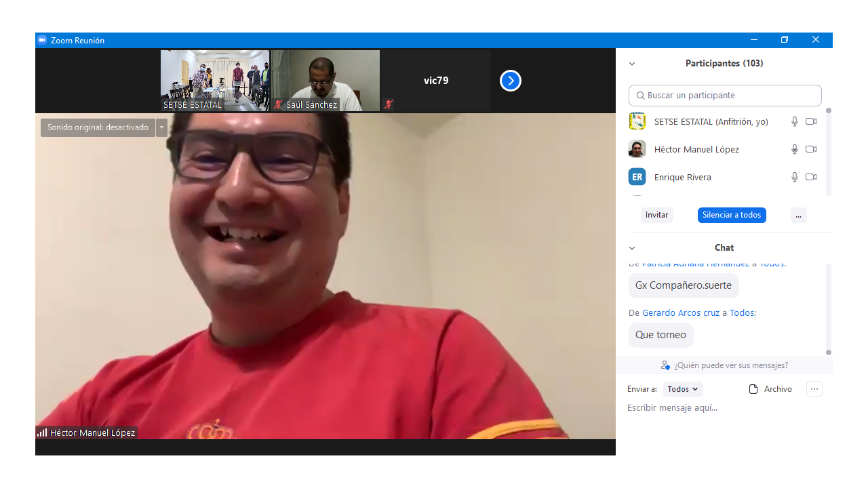The width and height of the screenshot is (868, 488).
Task: Collapse the Participantes panel chevron
Action: (632, 64)
